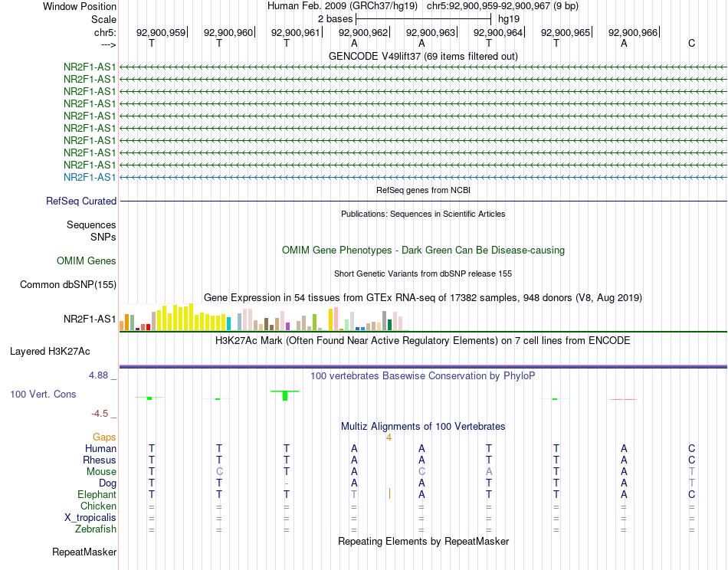Click the 2 bases scale bar label
The image size is (728, 570).
coord(335,19)
